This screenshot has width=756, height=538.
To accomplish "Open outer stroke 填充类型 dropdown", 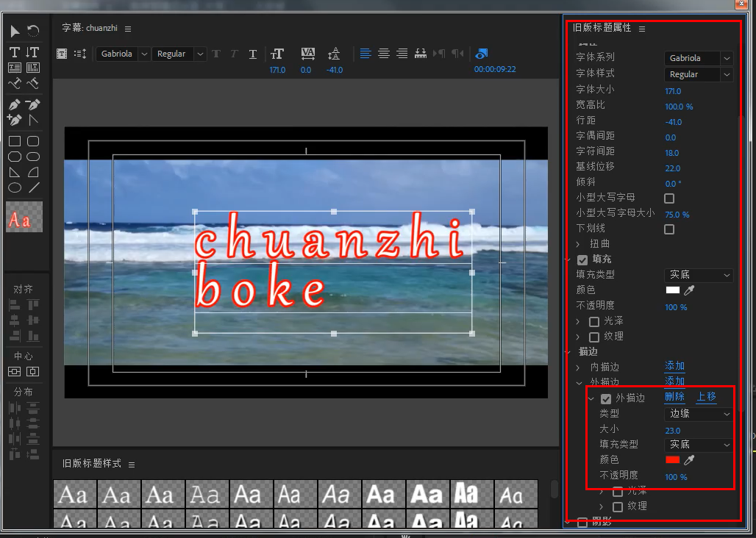I will tap(699, 445).
